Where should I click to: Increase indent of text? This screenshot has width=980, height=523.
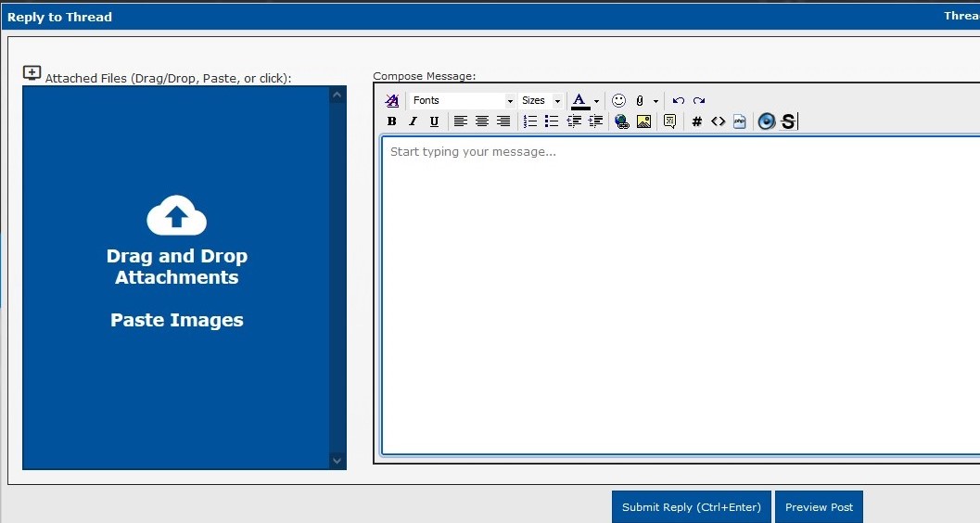[x=595, y=121]
